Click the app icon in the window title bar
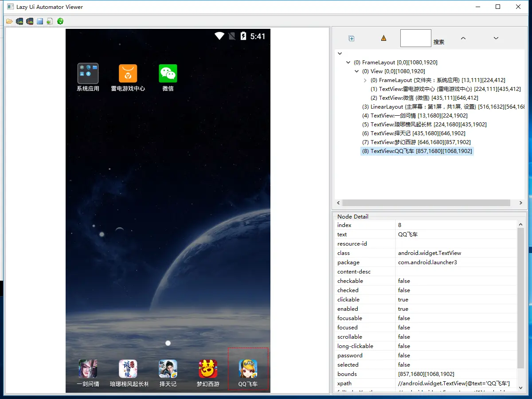This screenshot has width=532, height=399. click(10, 7)
